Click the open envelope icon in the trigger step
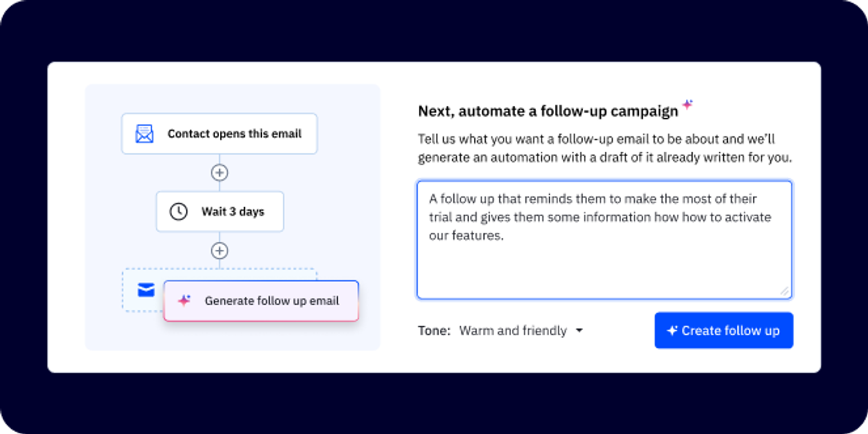 click(x=145, y=134)
